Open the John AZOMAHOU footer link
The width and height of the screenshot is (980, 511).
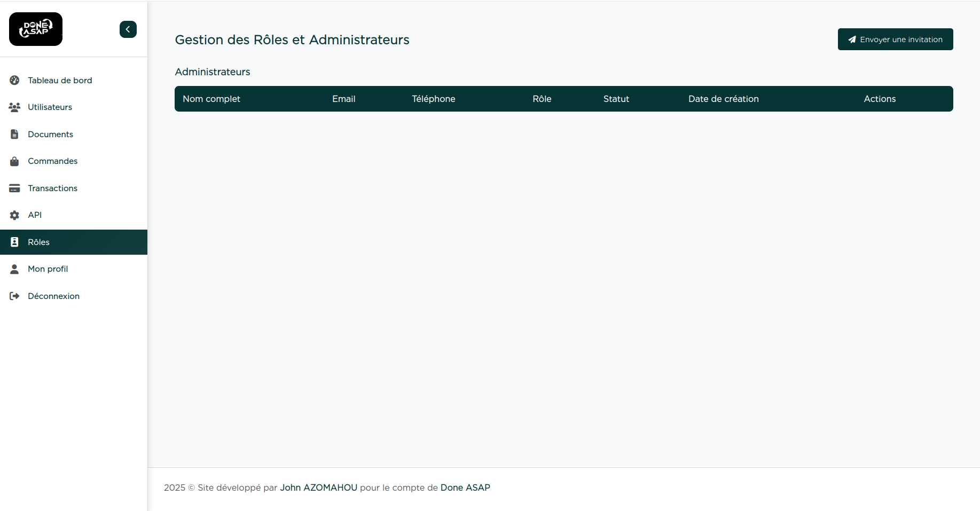pyautogui.click(x=318, y=488)
